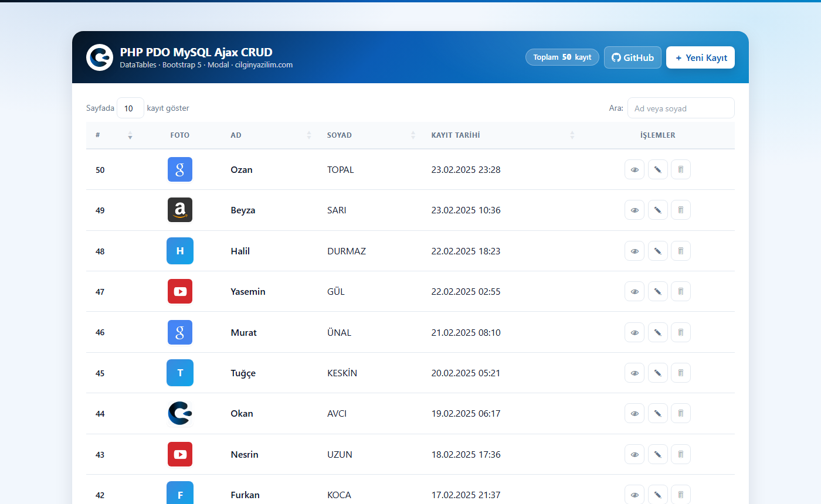
Task: View Nesrin UZUN record
Action: pos(635,454)
